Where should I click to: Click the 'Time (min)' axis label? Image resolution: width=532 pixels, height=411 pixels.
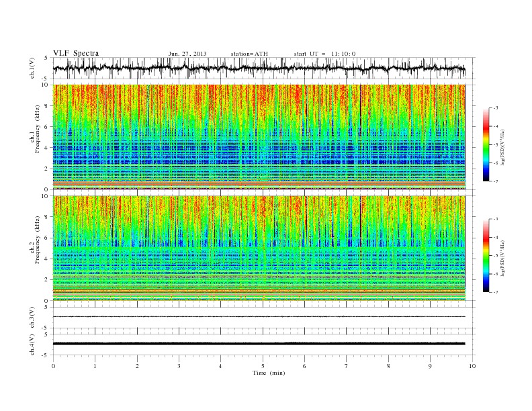pyautogui.click(x=269, y=373)
